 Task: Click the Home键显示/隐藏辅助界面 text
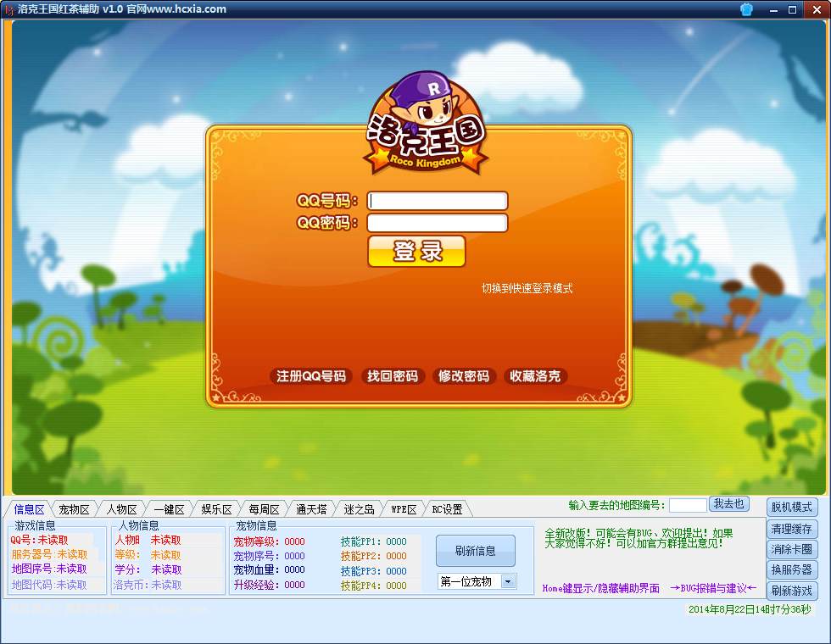(601, 588)
